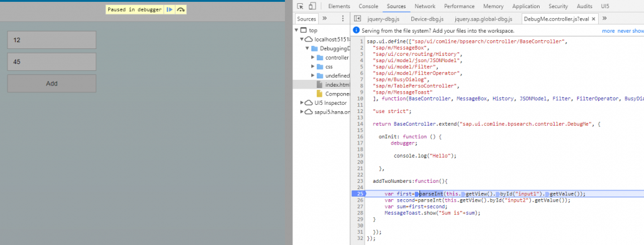Toggle breakpoint on line 25 gutter
Screen dimensions: 644x245
tap(358, 193)
